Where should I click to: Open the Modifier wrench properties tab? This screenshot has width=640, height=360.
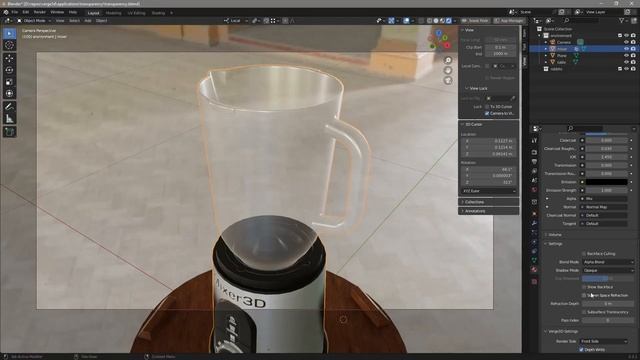click(x=534, y=223)
